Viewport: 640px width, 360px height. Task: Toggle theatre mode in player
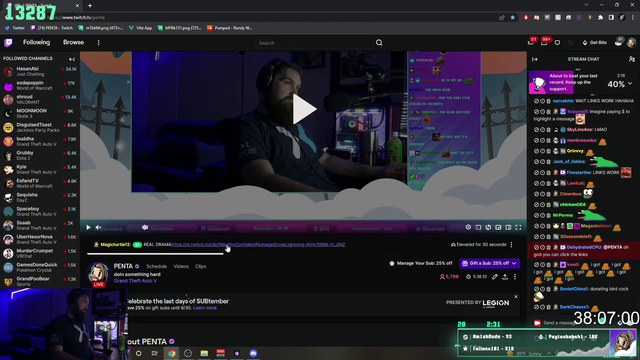pyautogui.click(x=508, y=227)
